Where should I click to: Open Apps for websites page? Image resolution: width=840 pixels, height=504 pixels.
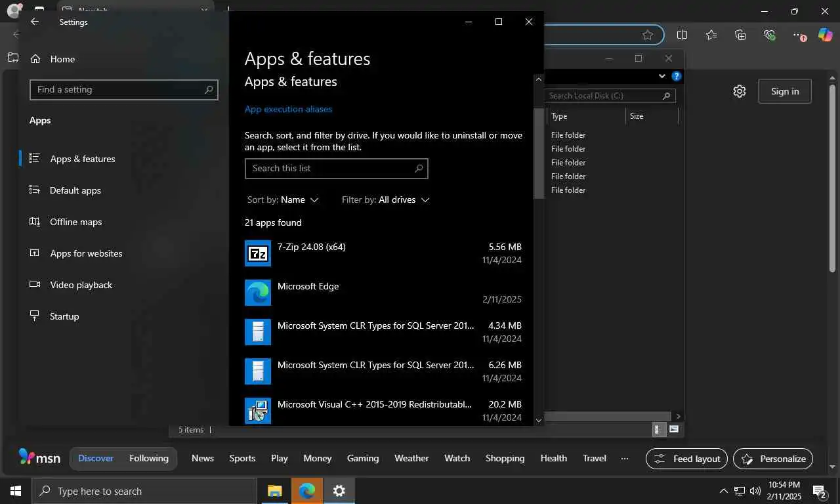pos(76,253)
